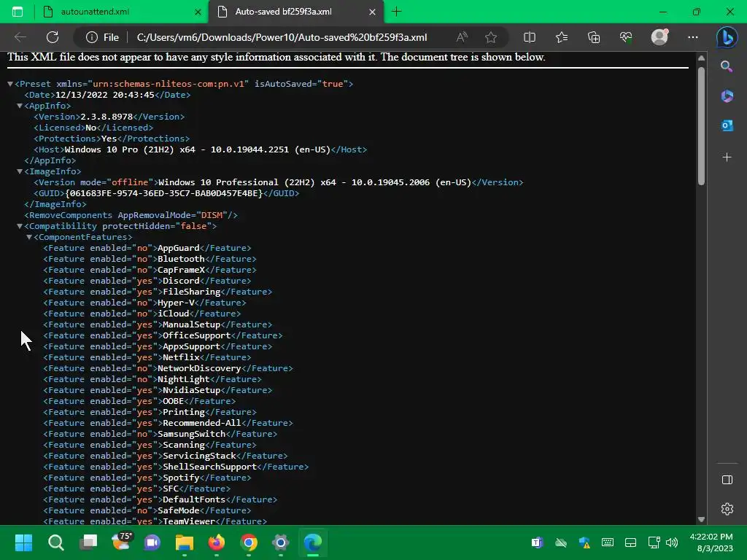Viewport: 747px width, 560px height.
Task: Collapse the AppInfo node
Action: point(20,106)
